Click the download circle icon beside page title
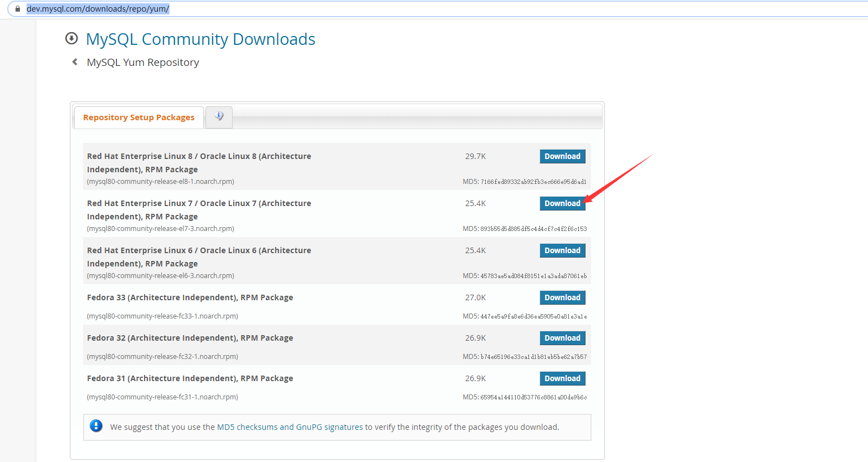Image resolution: width=868 pixels, height=462 pixels. (x=71, y=38)
